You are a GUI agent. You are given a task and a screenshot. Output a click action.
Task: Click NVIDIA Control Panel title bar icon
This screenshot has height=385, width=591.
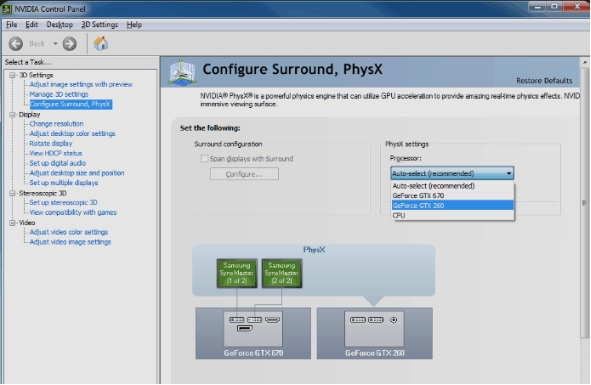(7, 9)
